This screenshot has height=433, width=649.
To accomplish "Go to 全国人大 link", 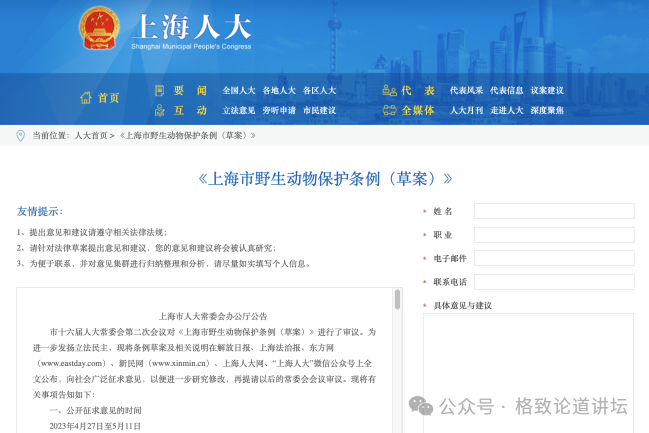I will pos(239,90).
